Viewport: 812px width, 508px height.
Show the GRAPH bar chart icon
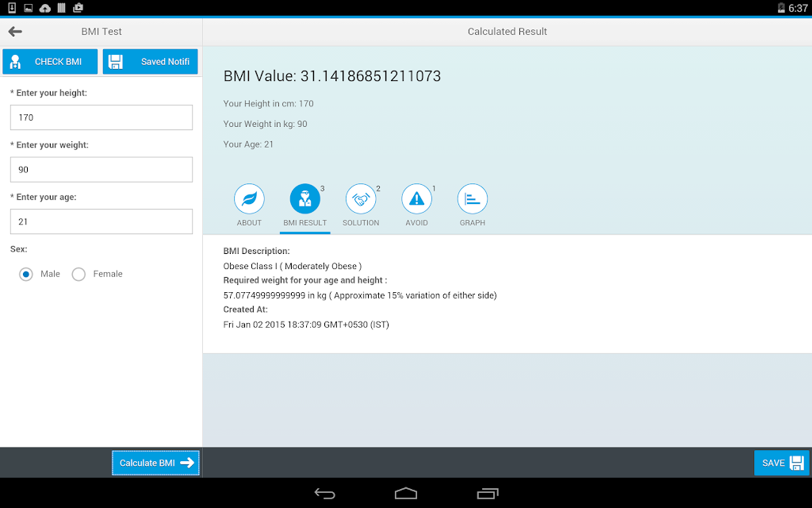(x=473, y=198)
